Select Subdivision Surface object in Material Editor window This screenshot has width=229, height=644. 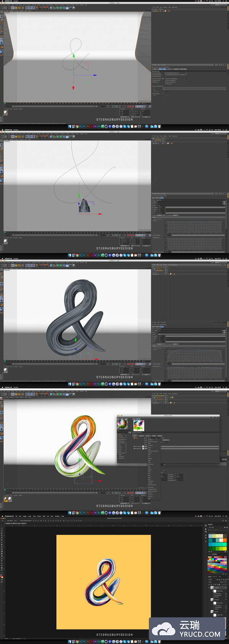tap(158, 396)
